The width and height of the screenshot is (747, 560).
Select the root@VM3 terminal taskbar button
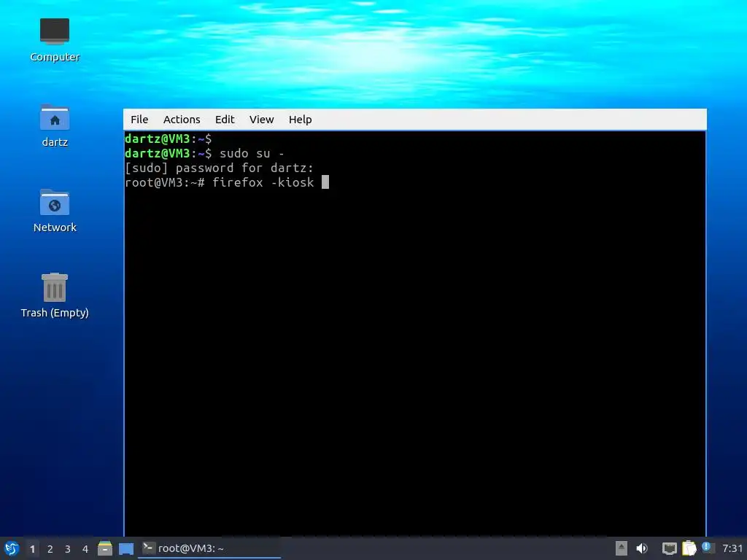point(209,548)
